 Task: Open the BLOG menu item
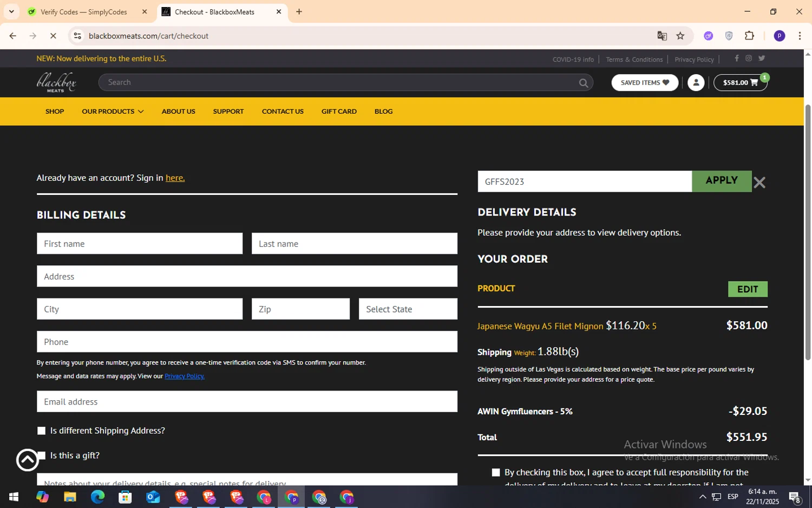tap(383, 112)
